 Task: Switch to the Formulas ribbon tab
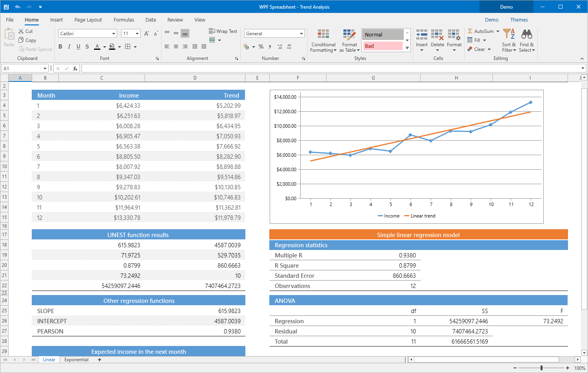coord(124,20)
